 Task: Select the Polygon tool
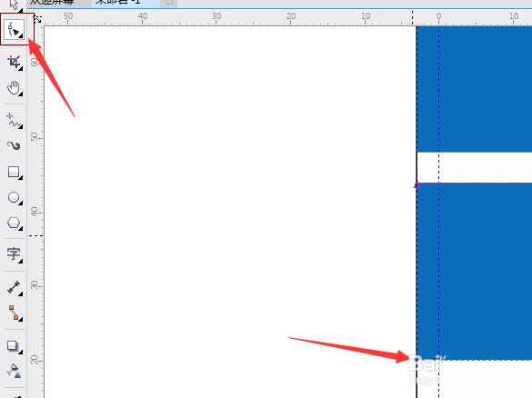click(x=15, y=223)
